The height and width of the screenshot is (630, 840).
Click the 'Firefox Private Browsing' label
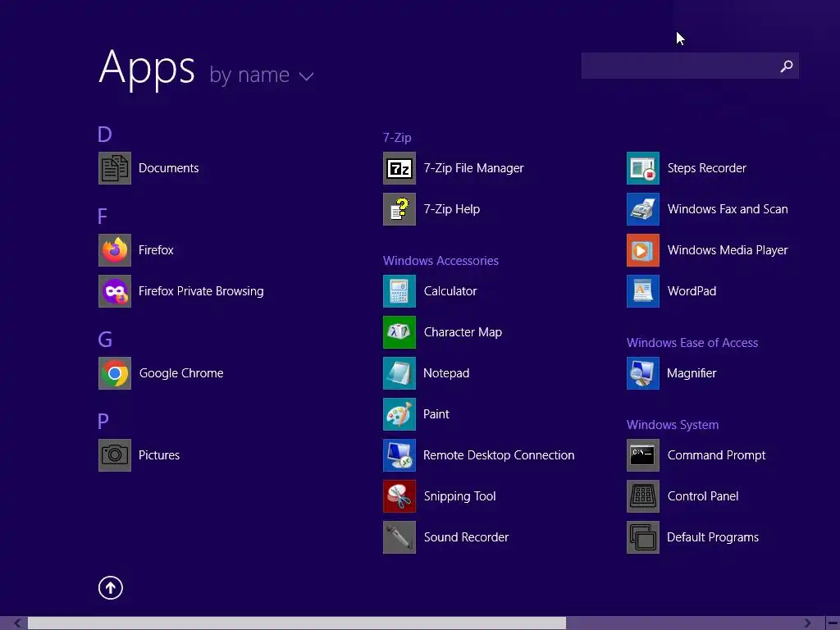201,291
